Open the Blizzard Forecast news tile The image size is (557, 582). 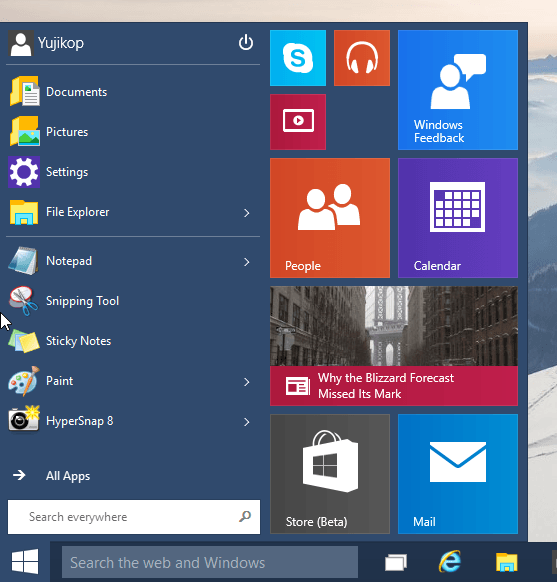(394, 346)
